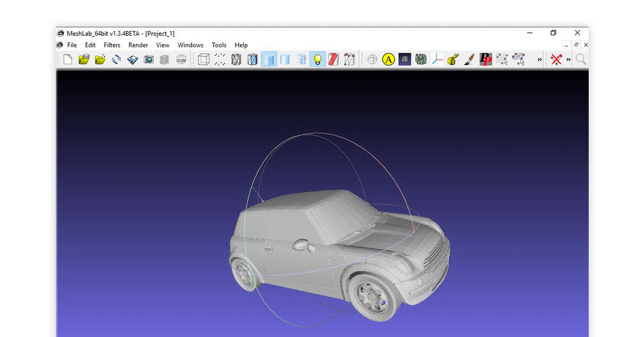Click the red X delete vertices icon

[556, 60]
